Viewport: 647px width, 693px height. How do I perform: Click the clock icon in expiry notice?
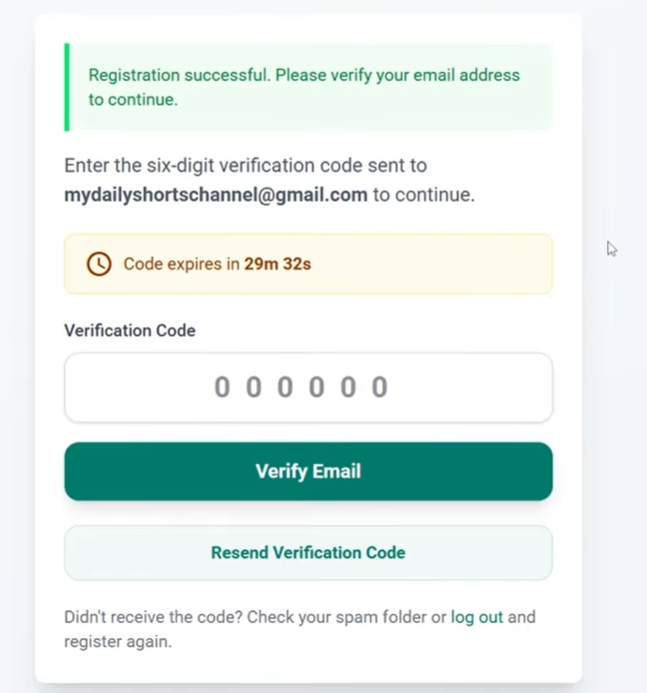click(99, 264)
